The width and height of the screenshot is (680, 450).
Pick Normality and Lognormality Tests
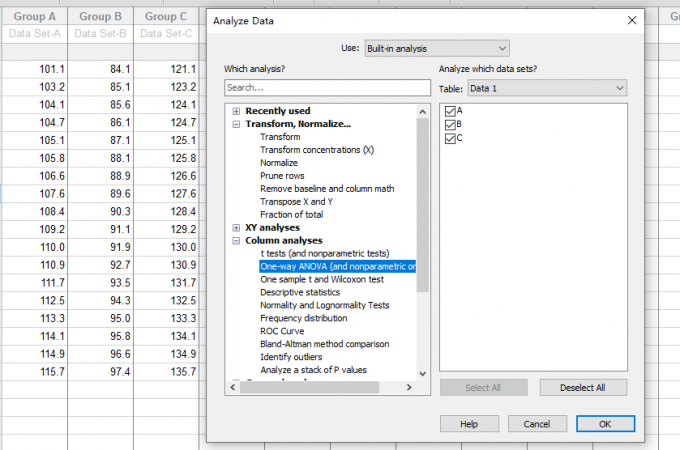[325, 306]
